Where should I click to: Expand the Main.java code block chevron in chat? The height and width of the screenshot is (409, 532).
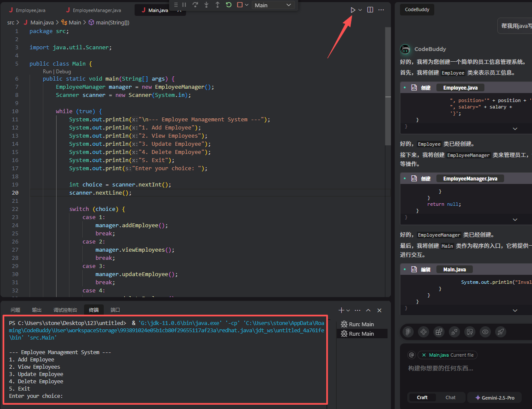click(x=515, y=310)
